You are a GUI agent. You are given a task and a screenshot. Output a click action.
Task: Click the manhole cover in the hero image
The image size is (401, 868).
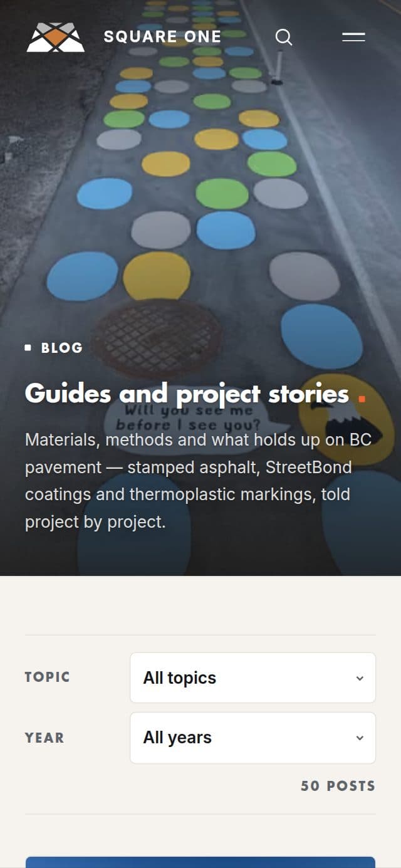(x=157, y=337)
